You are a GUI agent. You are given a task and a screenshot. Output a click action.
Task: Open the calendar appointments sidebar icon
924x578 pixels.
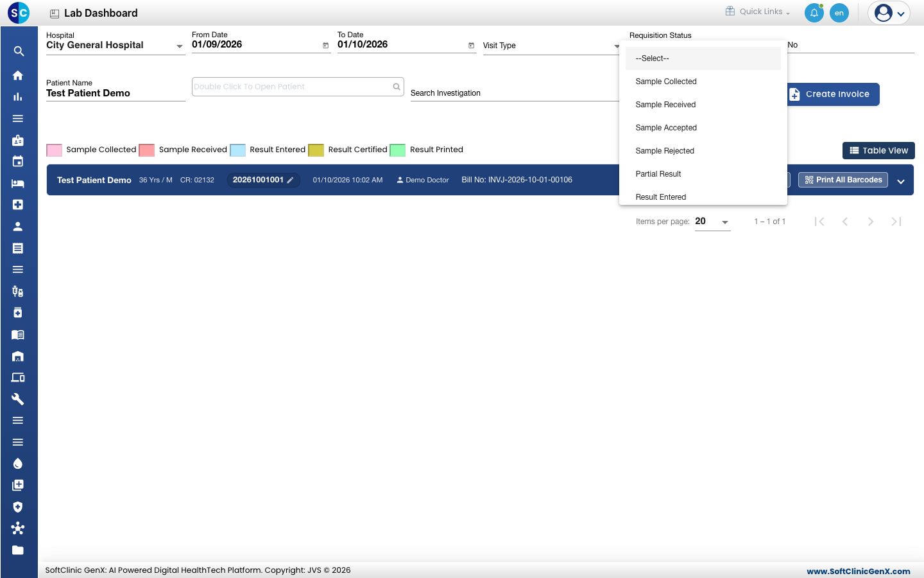(x=18, y=161)
